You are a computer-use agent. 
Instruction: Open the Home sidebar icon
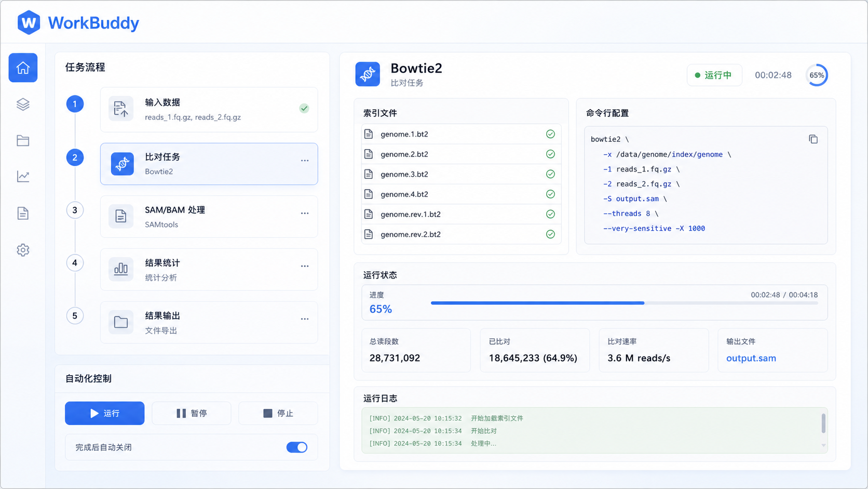coord(23,68)
